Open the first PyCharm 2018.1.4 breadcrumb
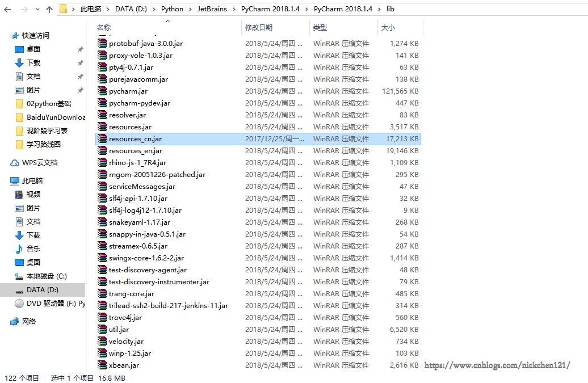Image resolution: width=588 pixels, height=383 pixels. pyautogui.click(x=270, y=9)
